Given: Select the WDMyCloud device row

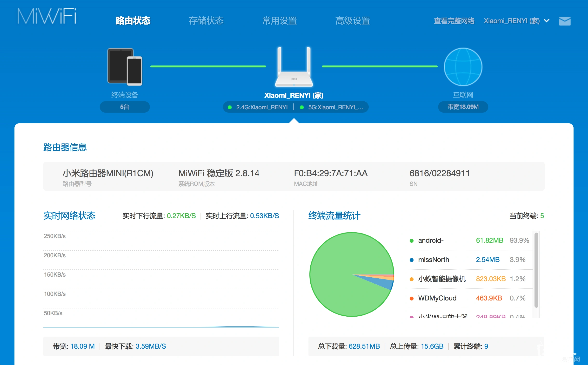Looking at the screenshot, I should 469,299.
